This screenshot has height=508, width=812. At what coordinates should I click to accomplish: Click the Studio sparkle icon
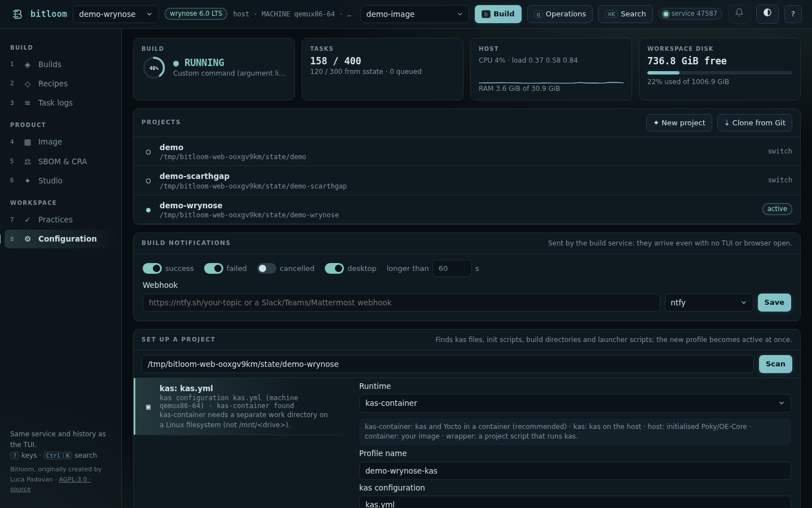coord(28,181)
